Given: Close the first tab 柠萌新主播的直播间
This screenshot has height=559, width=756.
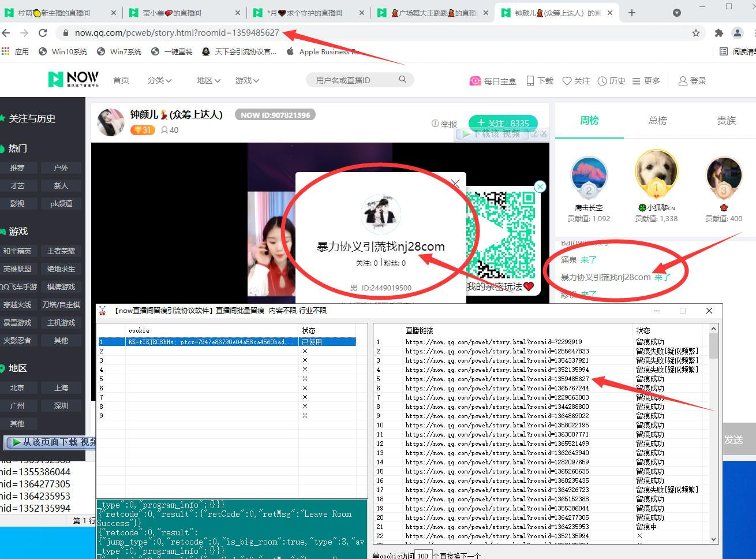Looking at the screenshot, I should click(x=113, y=13).
